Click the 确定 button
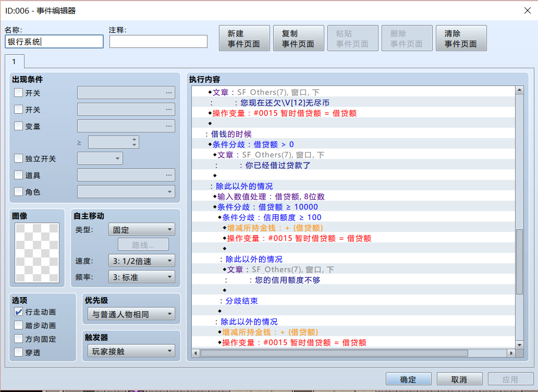This screenshot has height=392, width=538. coord(408,379)
